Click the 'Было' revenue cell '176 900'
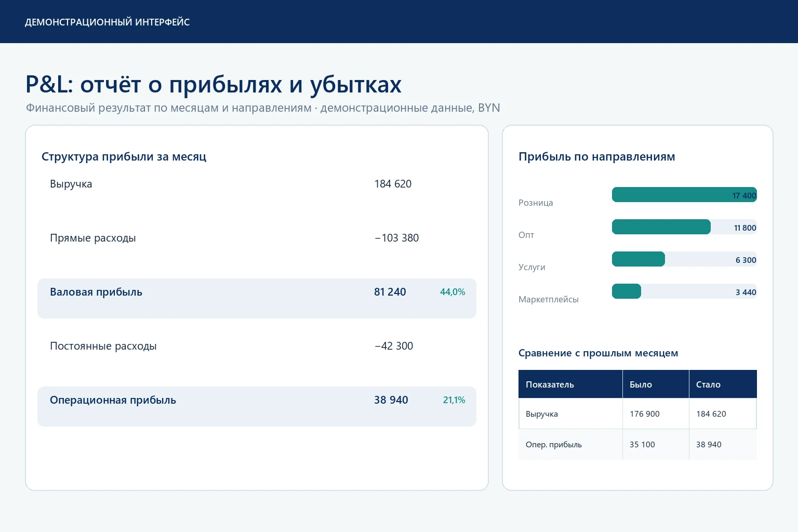Viewport: 798px width, 532px height. click(656, 414)
